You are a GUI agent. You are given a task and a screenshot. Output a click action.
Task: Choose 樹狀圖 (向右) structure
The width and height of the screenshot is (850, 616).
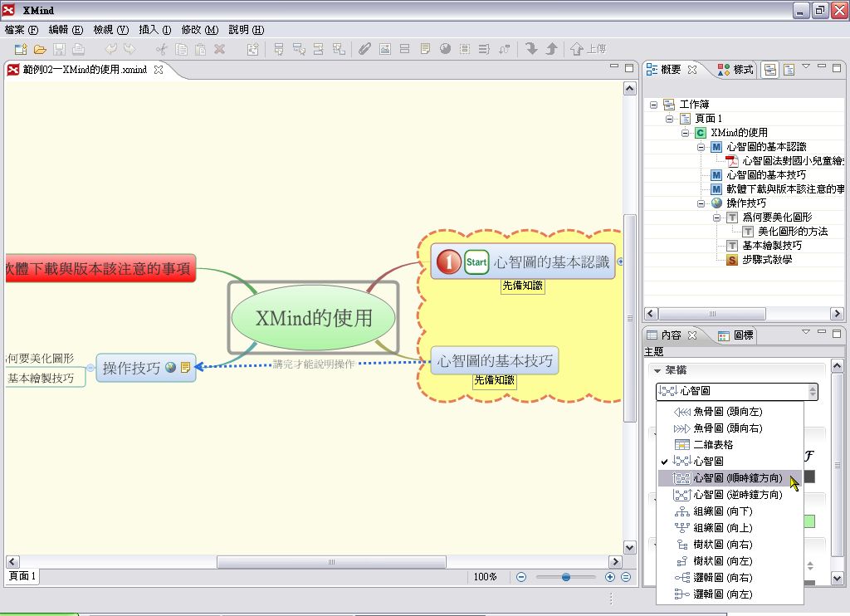[729, 545]
